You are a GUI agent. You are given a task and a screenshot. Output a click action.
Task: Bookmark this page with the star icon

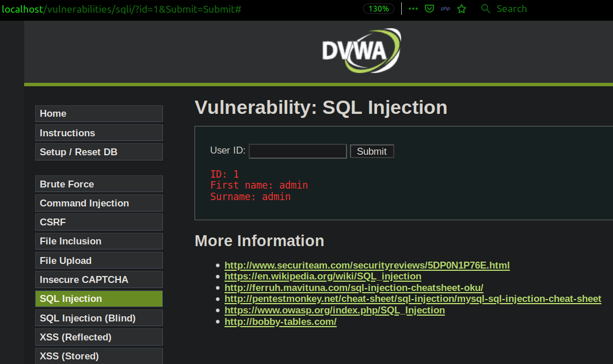[461, 9]
